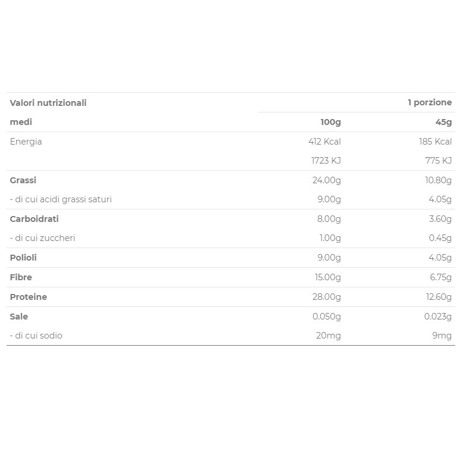Click the "28.00g" protein value

click(x=326, y=297)
